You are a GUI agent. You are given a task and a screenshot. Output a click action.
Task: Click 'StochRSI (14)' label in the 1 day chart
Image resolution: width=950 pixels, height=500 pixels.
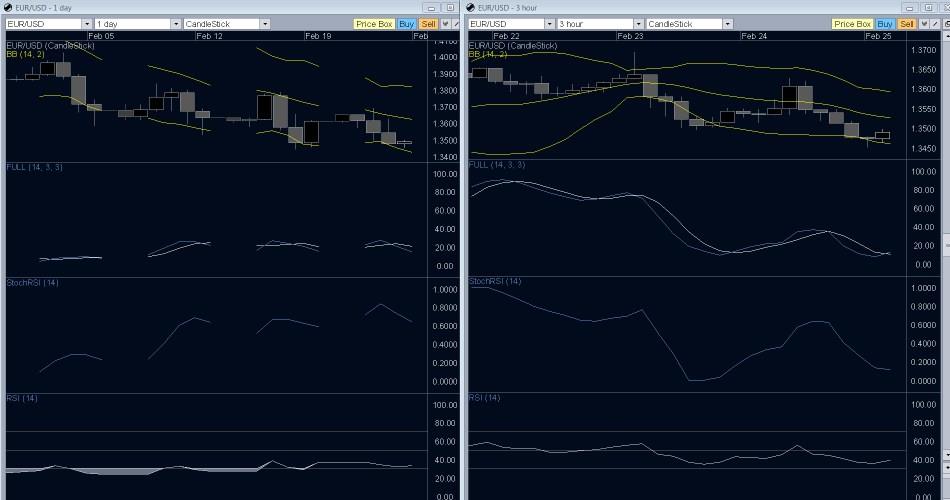33,282
